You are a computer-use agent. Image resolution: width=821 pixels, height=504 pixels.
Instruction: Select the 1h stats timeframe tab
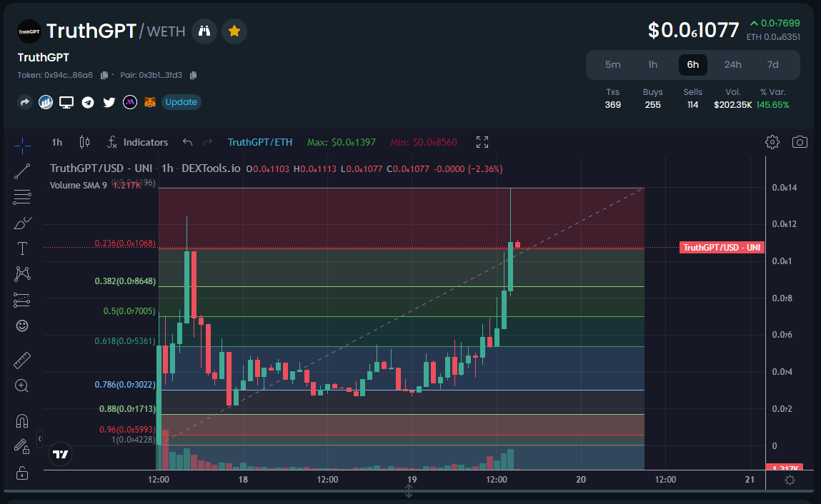tap(653, 65)
